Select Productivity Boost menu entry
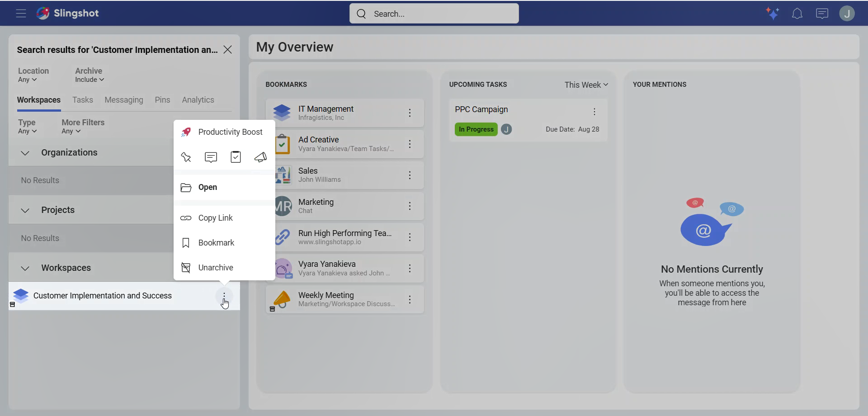 (x=224, y=132)
